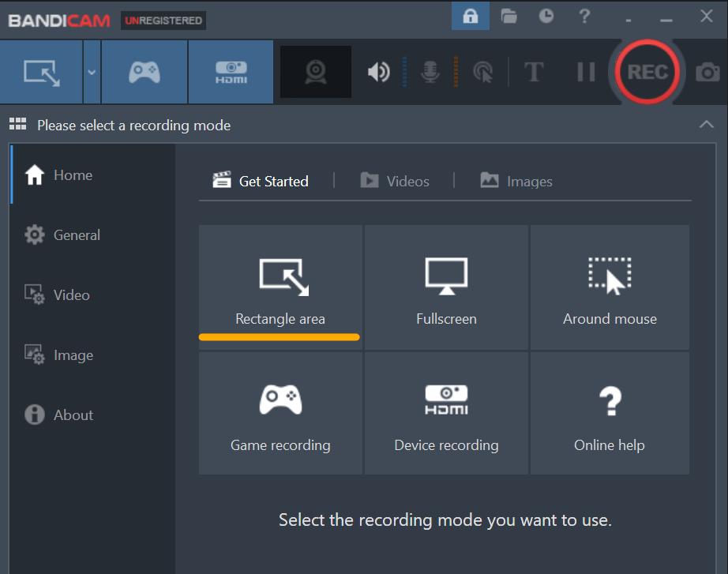
Task: Toggle the webcam overlay icon
Action: pos(316,72)
